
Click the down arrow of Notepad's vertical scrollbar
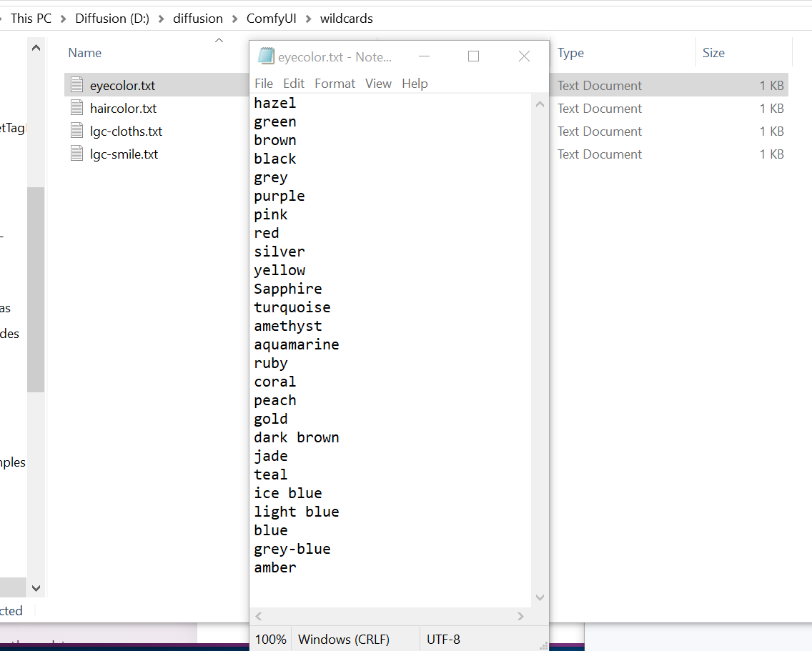click(x=540, y=597)
